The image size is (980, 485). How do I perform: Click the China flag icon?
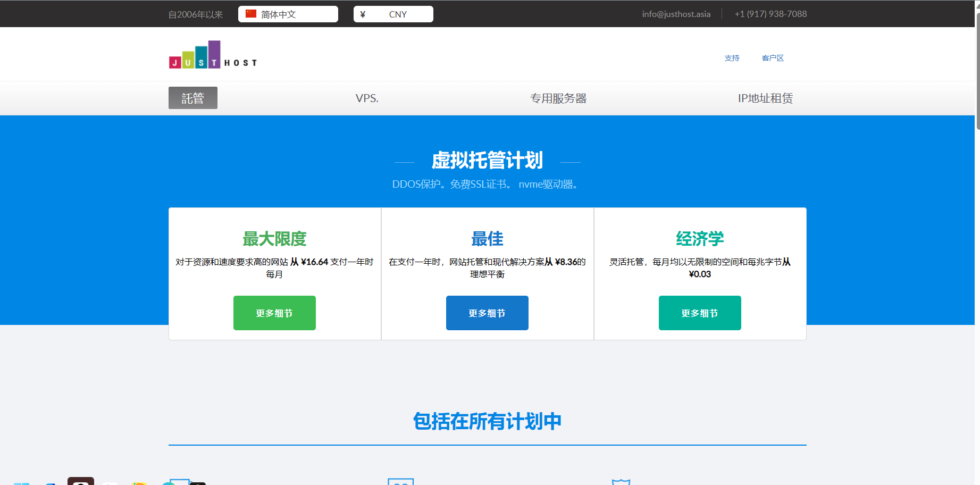coord(251,14)
